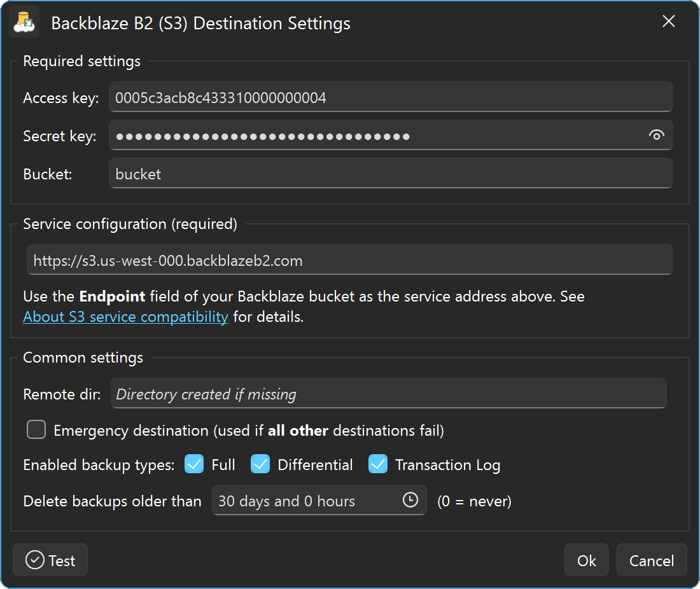Click the Differential label
This screenshot has width=700, height=589.
coord(315,465)
